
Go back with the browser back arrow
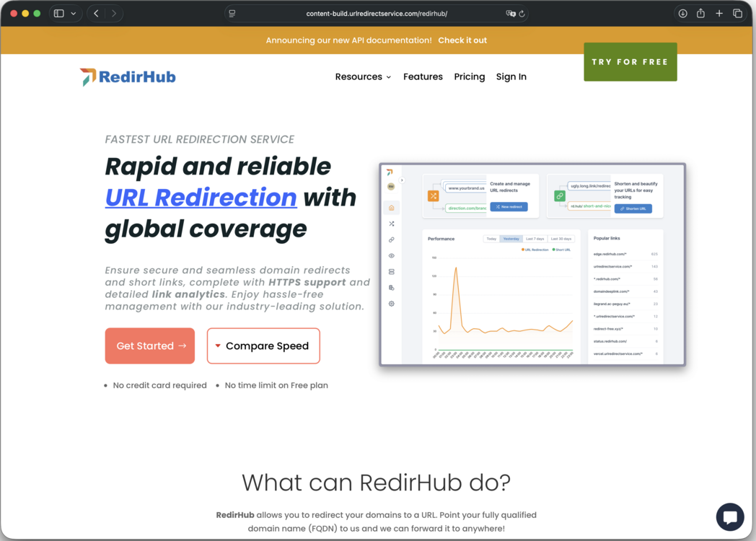(97, 14)
